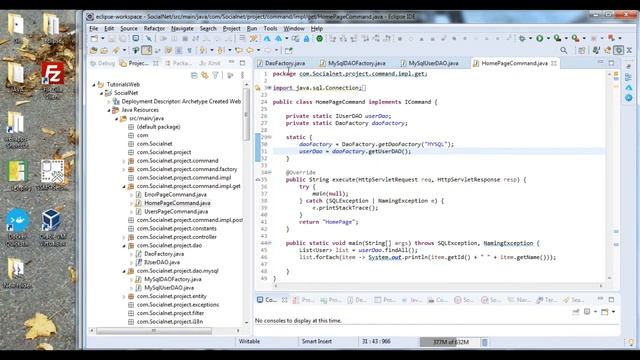Click the heap memory usage bar
Viewport: 640px width, 360px height.
tap(450, 342)
